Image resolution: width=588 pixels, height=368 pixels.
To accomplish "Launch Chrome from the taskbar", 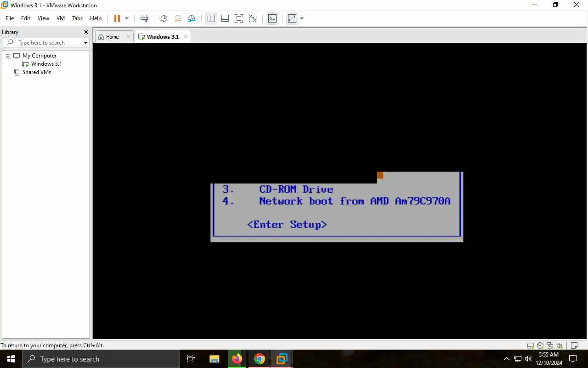I will 260,359.
